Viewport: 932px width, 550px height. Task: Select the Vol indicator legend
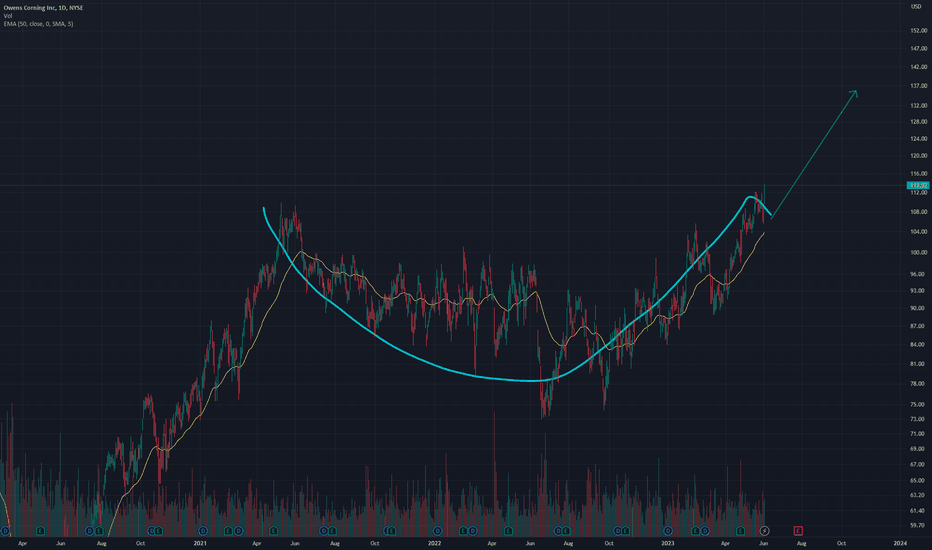[8, 16]
